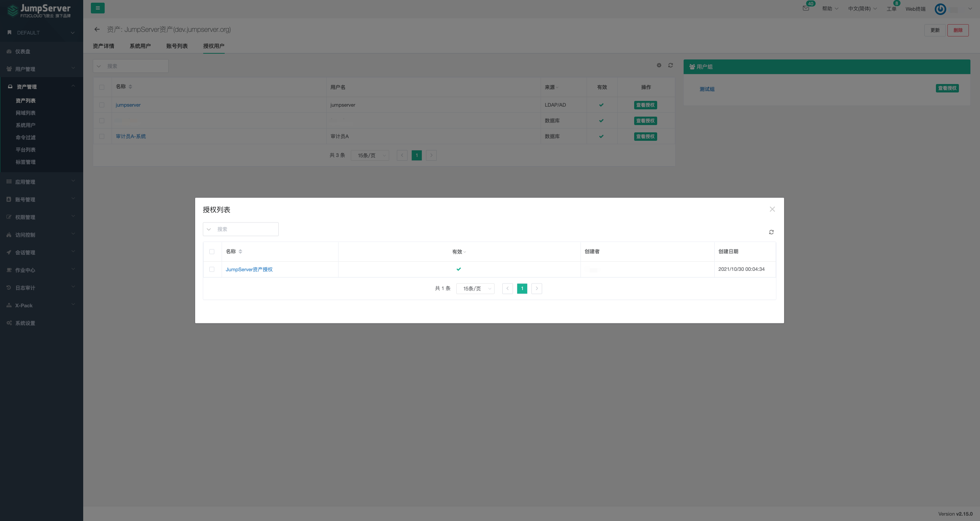Open the 网域列表 sidebar item
This screenshot has width=980, height=521.
coord(25,113)
